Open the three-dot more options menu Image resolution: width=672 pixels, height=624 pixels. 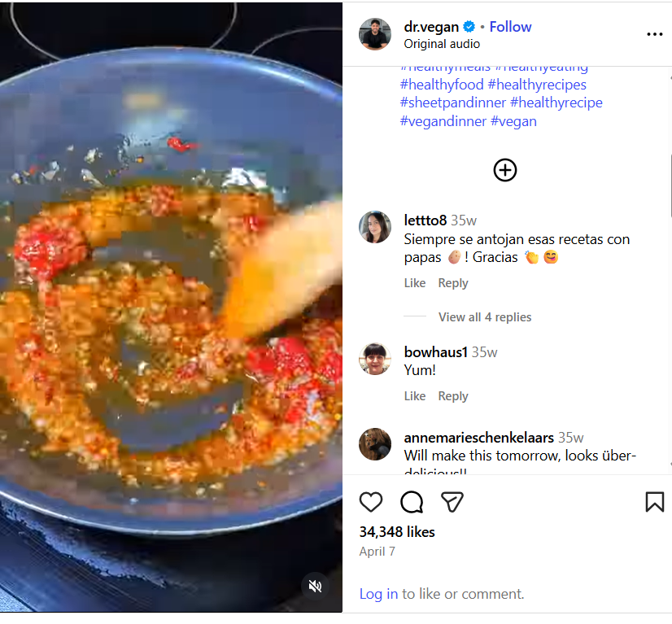(x=654, y=34)
